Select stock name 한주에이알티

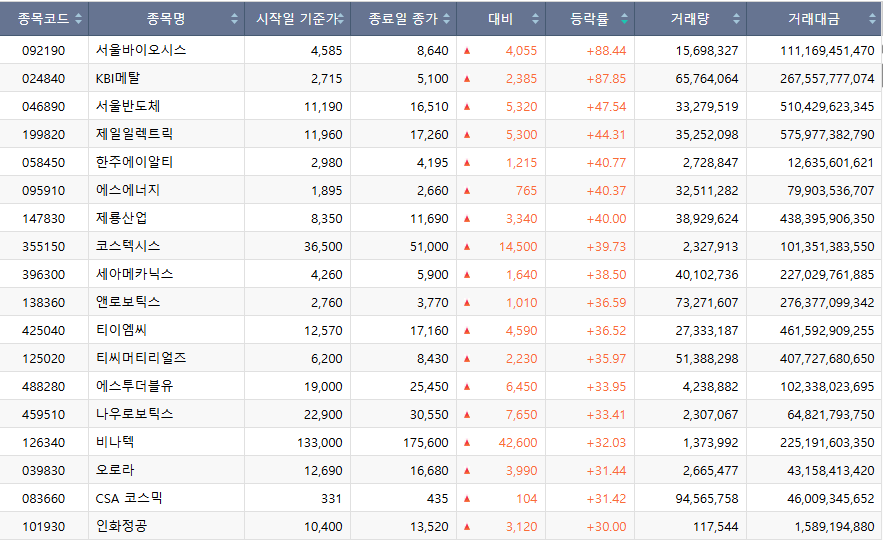tap(134, 162)
